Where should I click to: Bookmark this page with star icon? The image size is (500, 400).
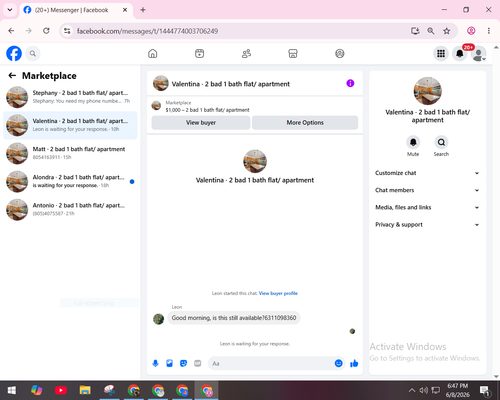pyautogui.click(x=447, y=31)
